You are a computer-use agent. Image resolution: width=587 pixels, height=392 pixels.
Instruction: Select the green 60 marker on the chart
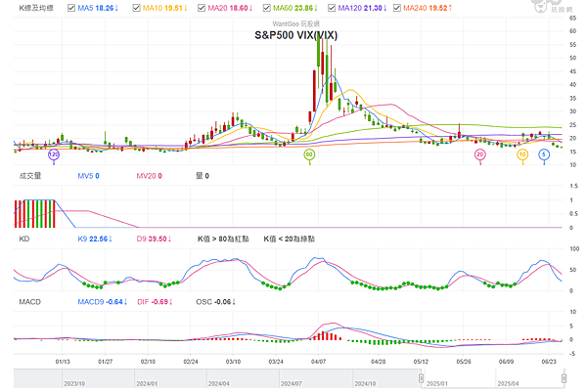pos(309,154)
